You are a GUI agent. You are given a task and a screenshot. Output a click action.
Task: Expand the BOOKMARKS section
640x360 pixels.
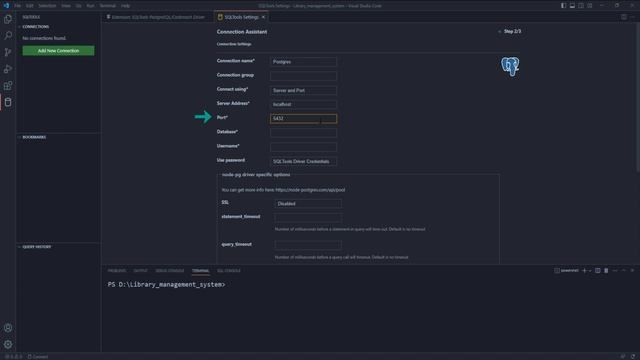34,137
